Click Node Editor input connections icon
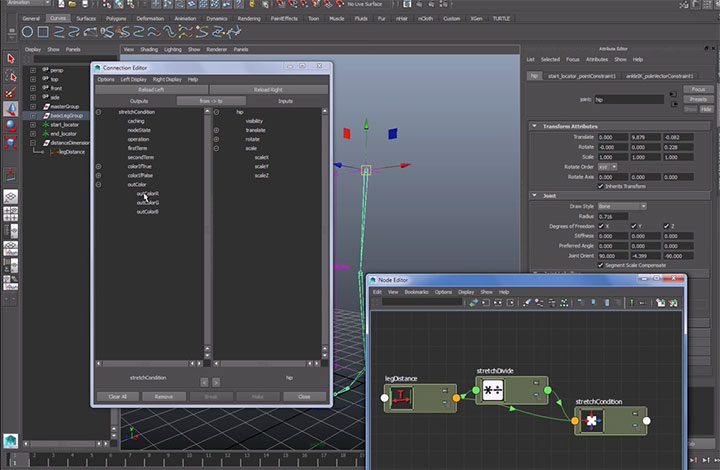The image size is (720, 470). pyautogui.click(x=486, y=302)
